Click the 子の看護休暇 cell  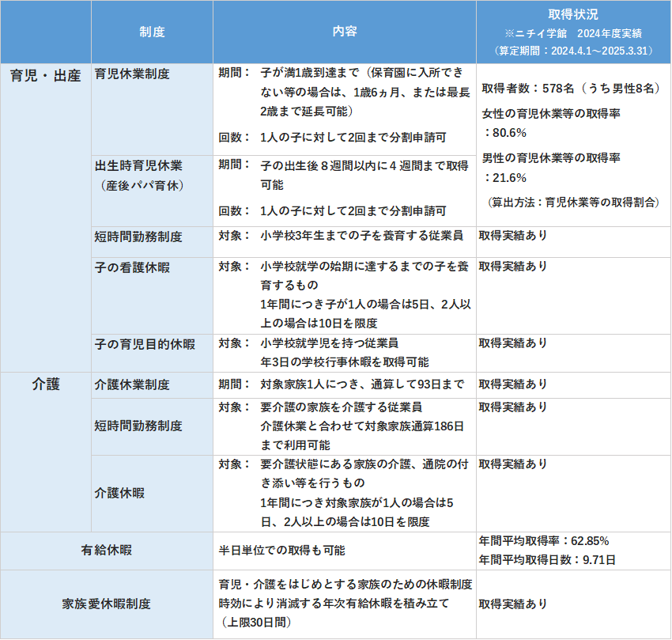tap(132, 267)
